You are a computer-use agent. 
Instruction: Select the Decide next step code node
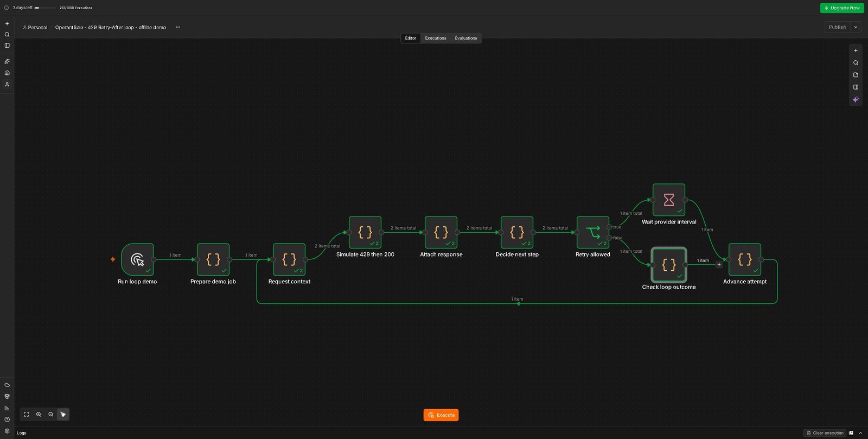[517, 232]
